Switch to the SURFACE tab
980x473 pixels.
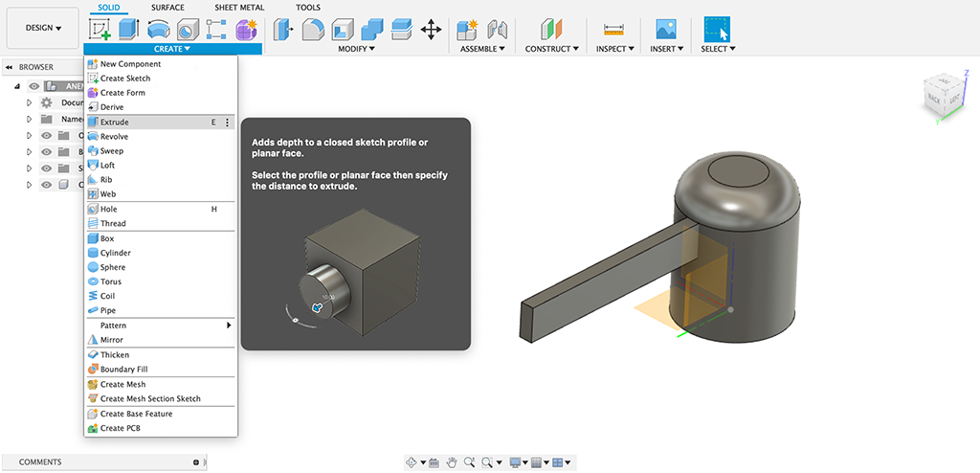click(167, 8)
